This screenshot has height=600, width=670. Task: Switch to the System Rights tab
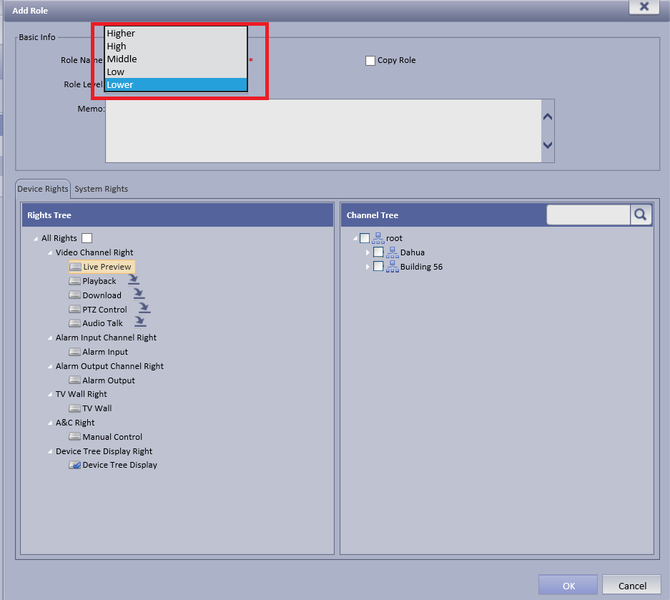click(101, 189)
